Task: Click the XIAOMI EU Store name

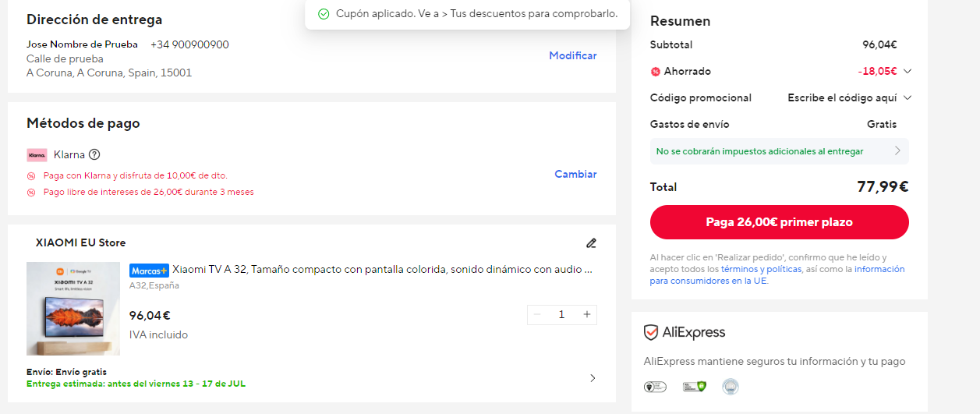Action: (80, 242)
